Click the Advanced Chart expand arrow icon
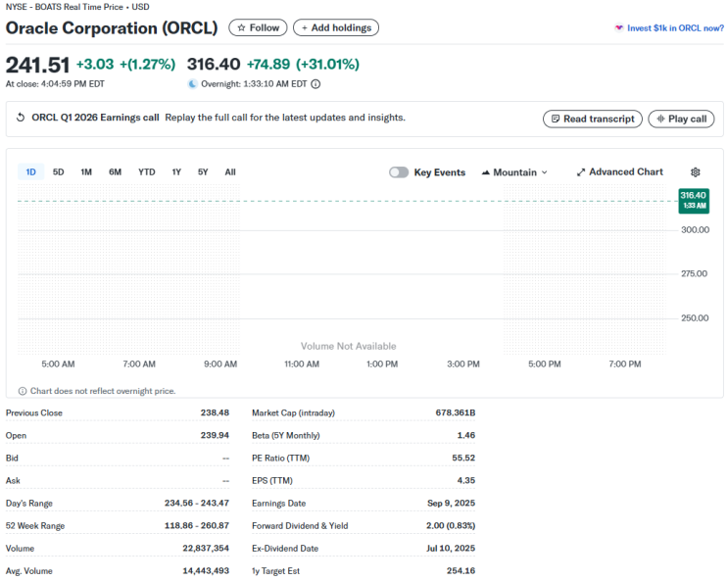 [x=581, y=172]
